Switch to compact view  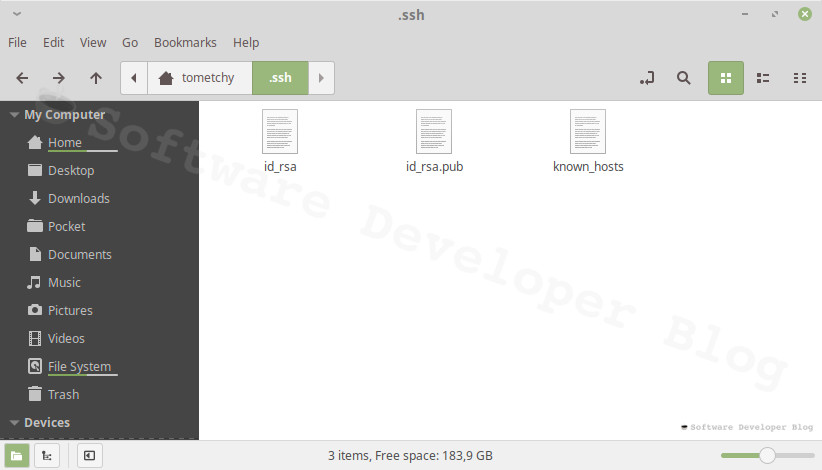click(799, 78)
